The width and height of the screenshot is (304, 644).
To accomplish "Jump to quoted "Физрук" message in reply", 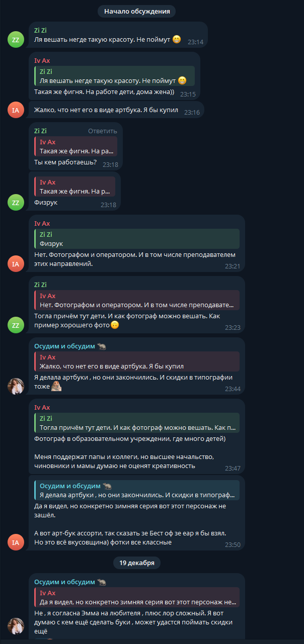I will (136, 239).
